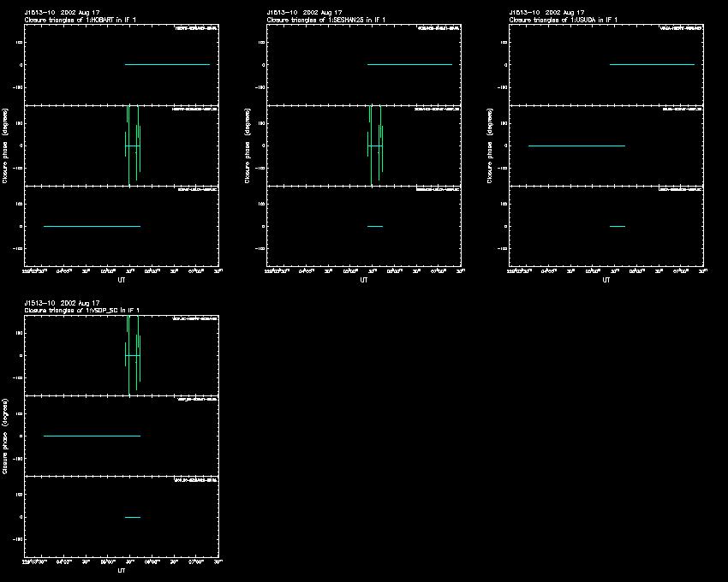Select the J1513-10 2002 Aug 17 header above VSOP_SC plot
This screenshot has height=582, width=728.
click(x=63, y=303)
